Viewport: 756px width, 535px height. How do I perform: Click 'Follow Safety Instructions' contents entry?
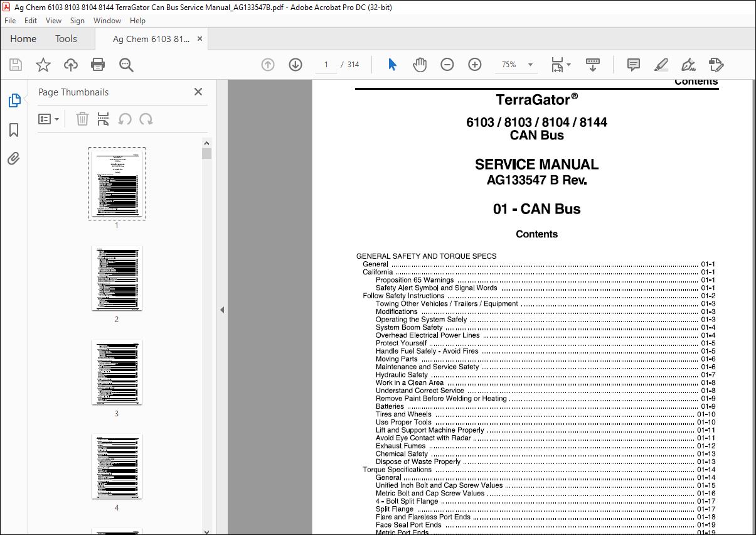(x=403, y=296)
